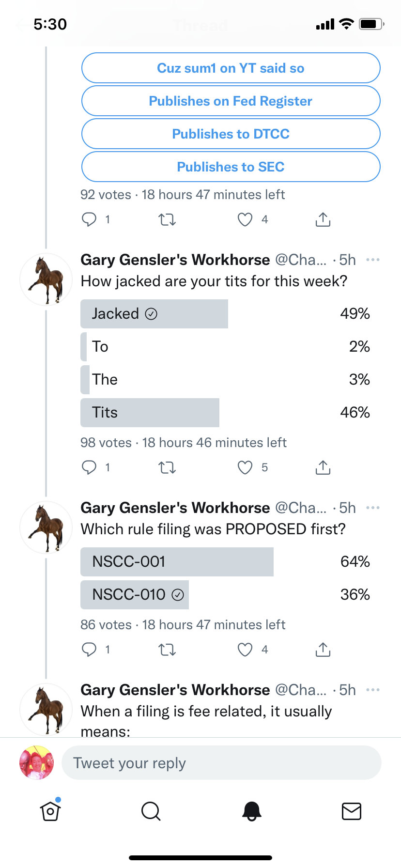Viewport: 401px width, 868px height.
Task: Like the 'Which rule filing' poll tweet
Action: (245, 650)
